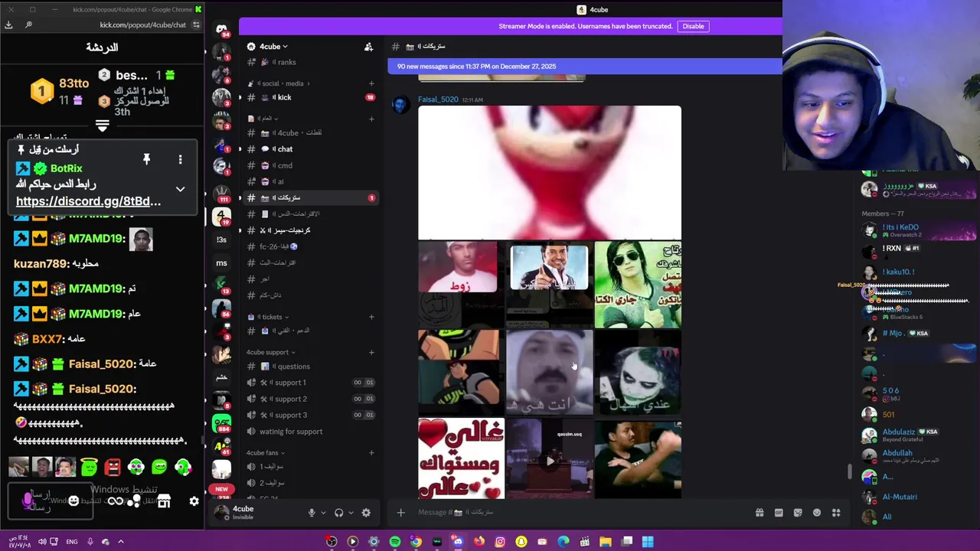
Task: Add channel to 4cube fans category
Action: click(x=371, y=452)
